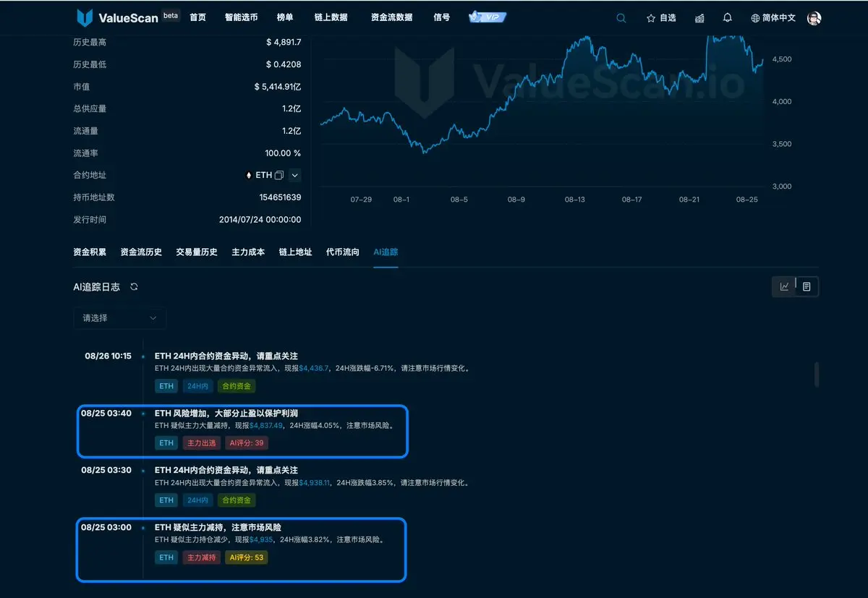Copy the ETH contract address
Image resolution: width=868 pixels, height=598 pixels.
[x=278, y=175]
